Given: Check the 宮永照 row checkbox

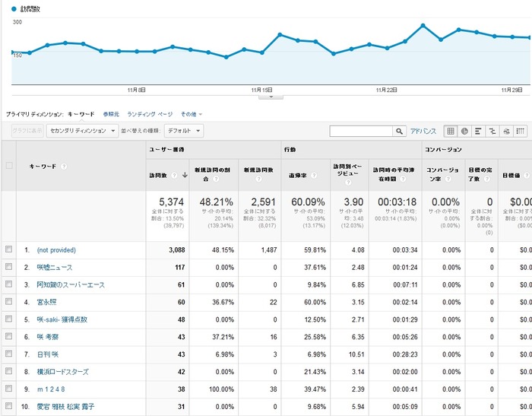Looking at the screenshot, I should coord(9,302).
